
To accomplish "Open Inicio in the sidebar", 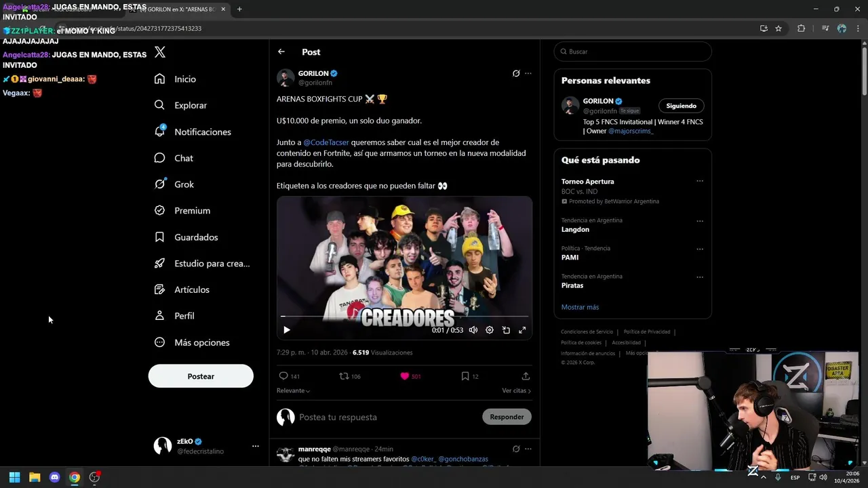I will pos(175,79).
